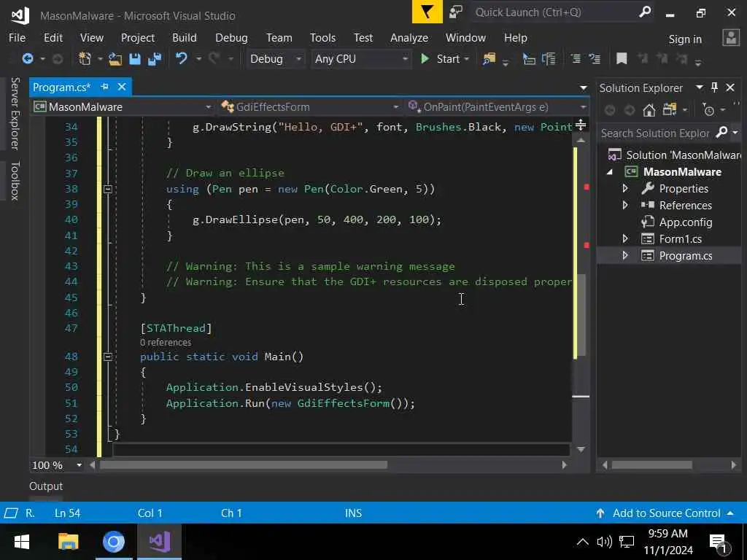Open the Toolbox side tab
The width and height of the screenshot is (747, 560).
click(15, 181)
